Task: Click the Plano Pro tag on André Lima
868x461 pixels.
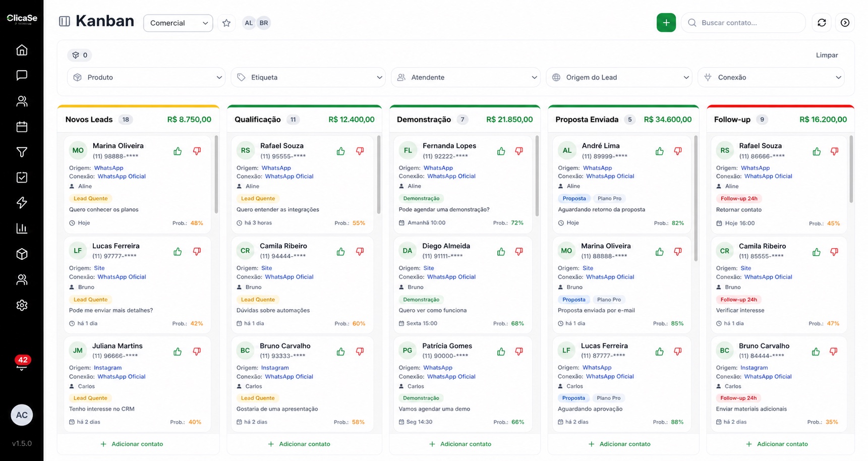Action: pos(609,198)
